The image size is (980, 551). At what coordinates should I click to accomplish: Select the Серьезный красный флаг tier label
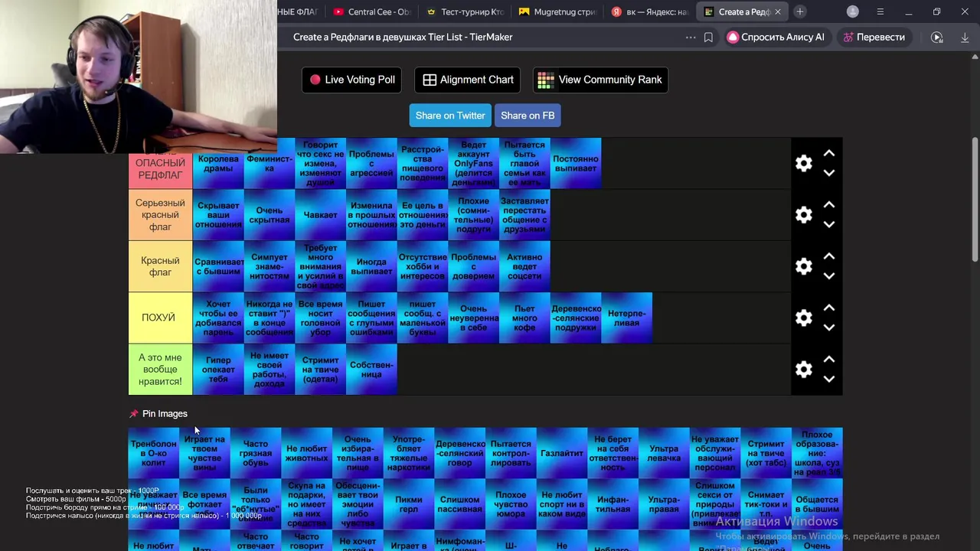(x=161, y=215)
